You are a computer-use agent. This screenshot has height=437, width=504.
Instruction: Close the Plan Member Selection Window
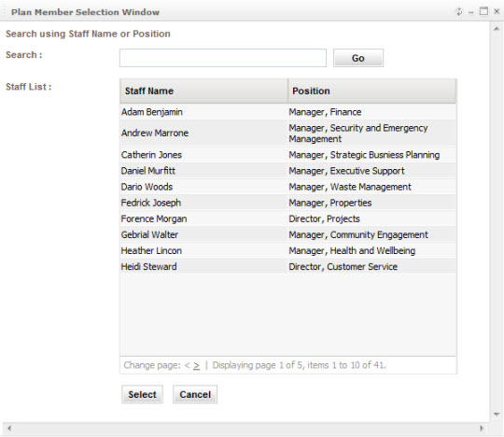click(x=497, y=11)
